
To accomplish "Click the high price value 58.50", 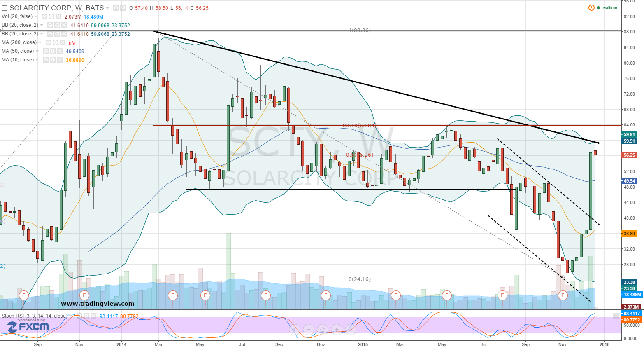I will point(162,8).
